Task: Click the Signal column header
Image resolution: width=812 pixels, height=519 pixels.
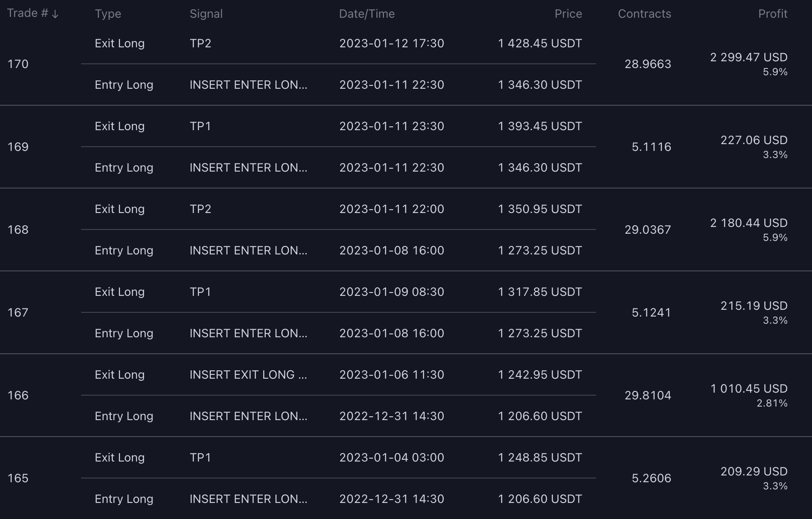Action: [x=206, y=14]
